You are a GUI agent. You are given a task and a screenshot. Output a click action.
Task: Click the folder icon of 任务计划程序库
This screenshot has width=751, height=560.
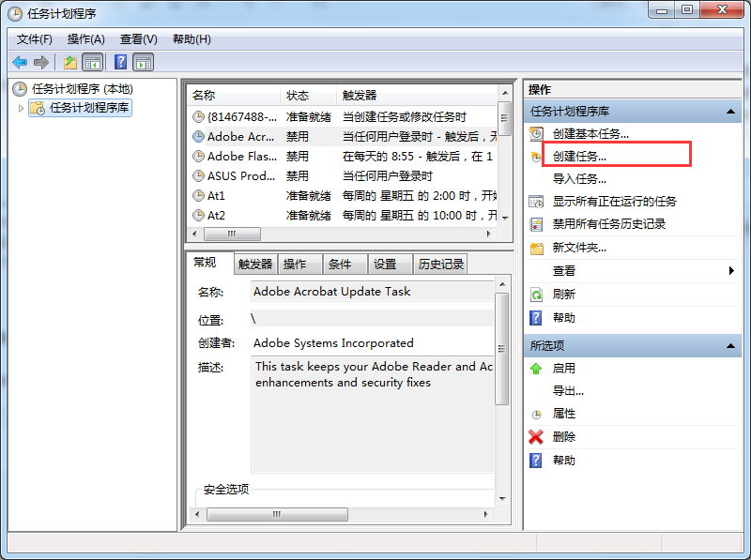point(38,108)
